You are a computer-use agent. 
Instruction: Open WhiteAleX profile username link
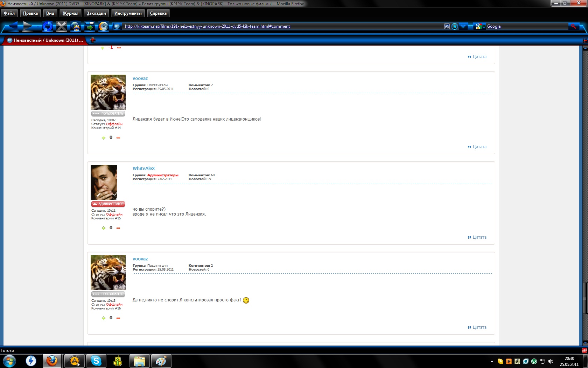pyautogui.click(x=143, y=169)
